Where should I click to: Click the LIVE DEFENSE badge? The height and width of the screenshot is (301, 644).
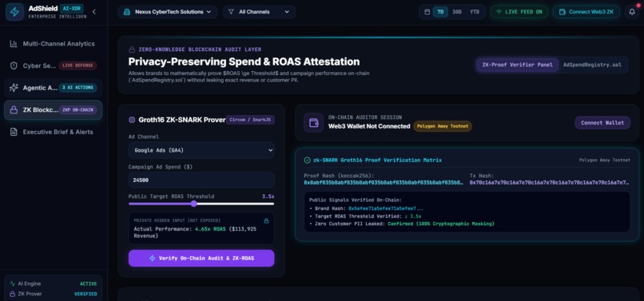[78, 65]
